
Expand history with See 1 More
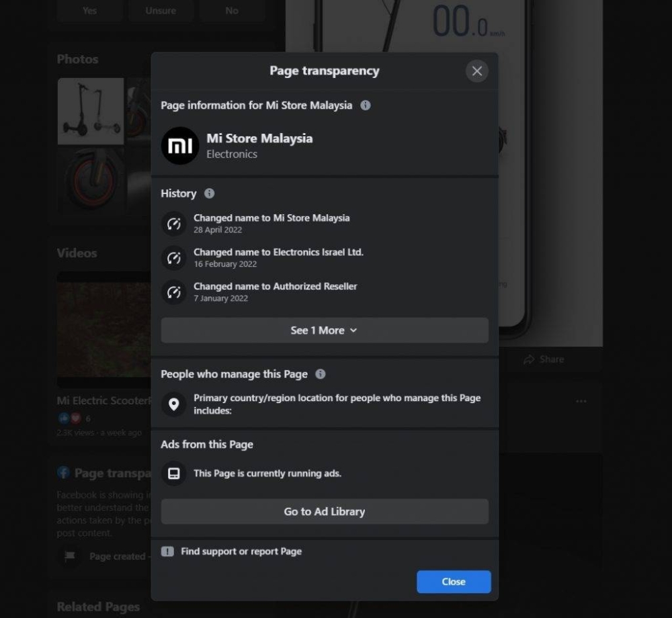(325, 330)
